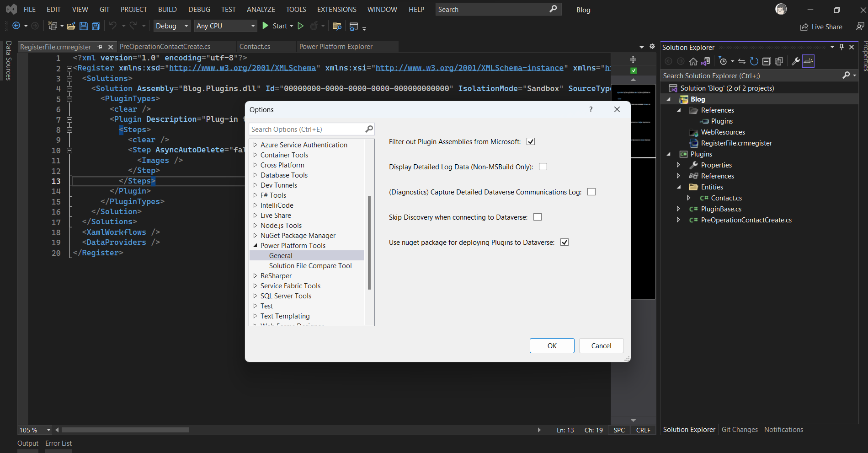868x453 pixels.
Task: Click the Save All icon
Action: 96,26
